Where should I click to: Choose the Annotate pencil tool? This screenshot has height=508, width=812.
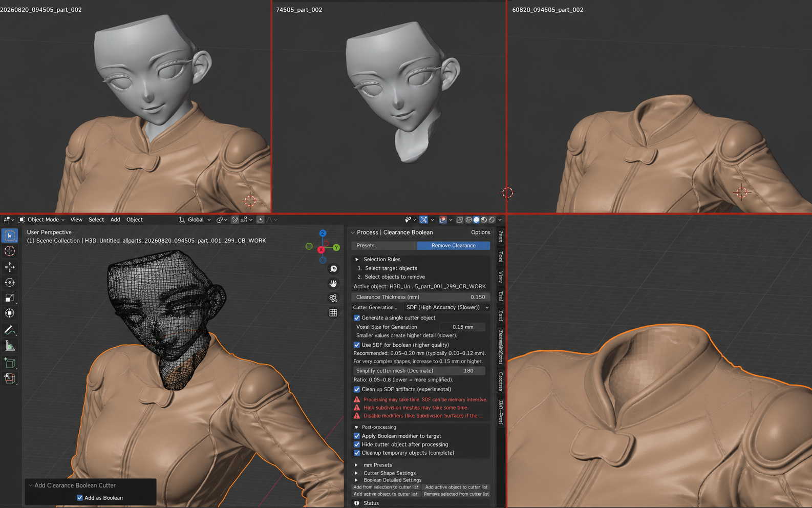tap(10, 330)
